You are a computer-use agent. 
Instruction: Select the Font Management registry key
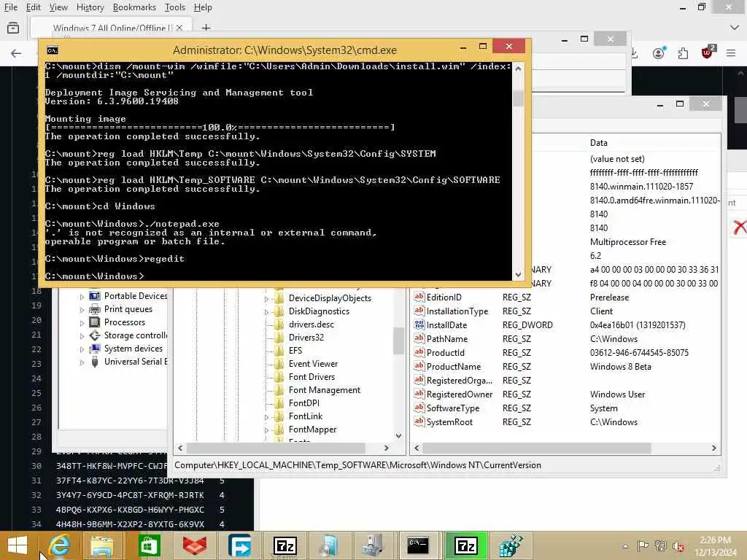coord(325,390)
